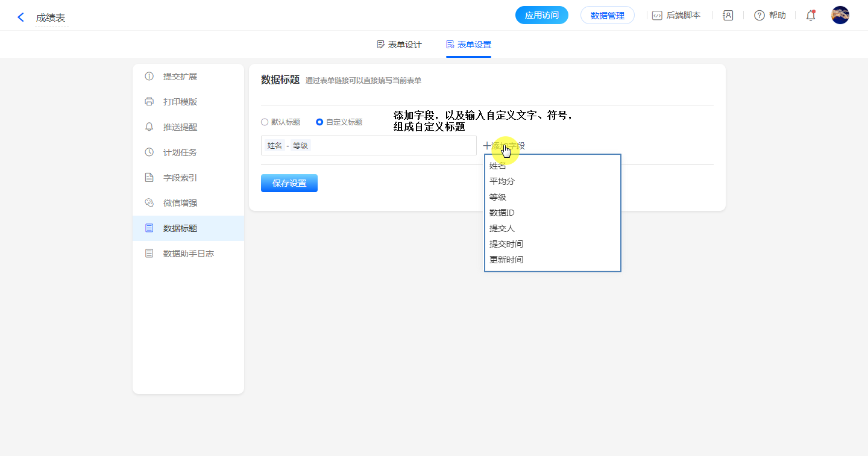Click the custom title input field
Image resolution: width=868 pixels, height=456 pixels.
coord(392,146)
